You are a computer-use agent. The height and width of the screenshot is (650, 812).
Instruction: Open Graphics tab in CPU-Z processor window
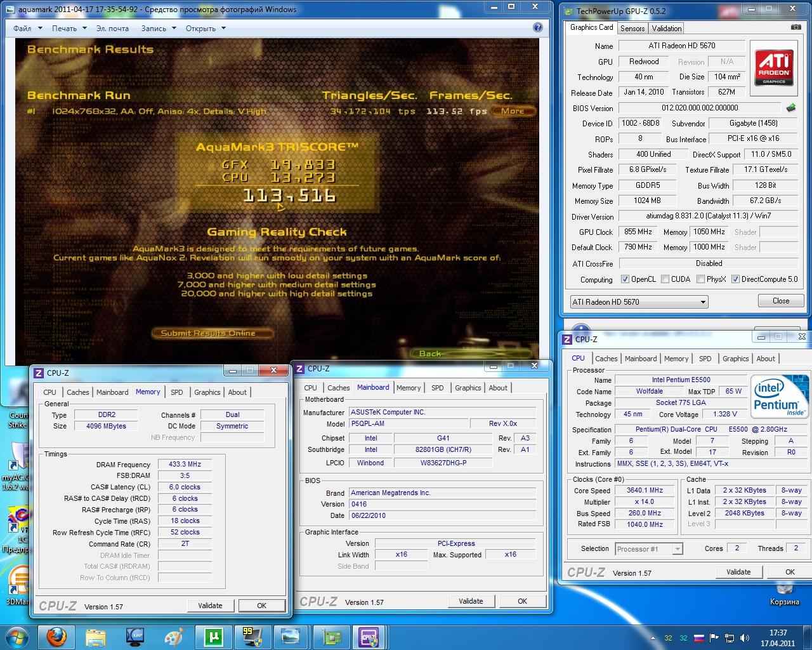pos(735,359)
